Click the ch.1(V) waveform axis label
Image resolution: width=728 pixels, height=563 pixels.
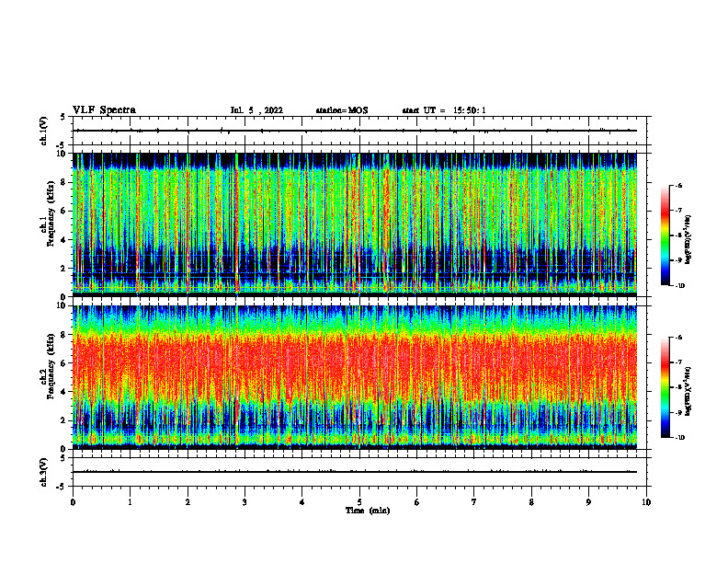pyautogui.click(x=43, y=131)
